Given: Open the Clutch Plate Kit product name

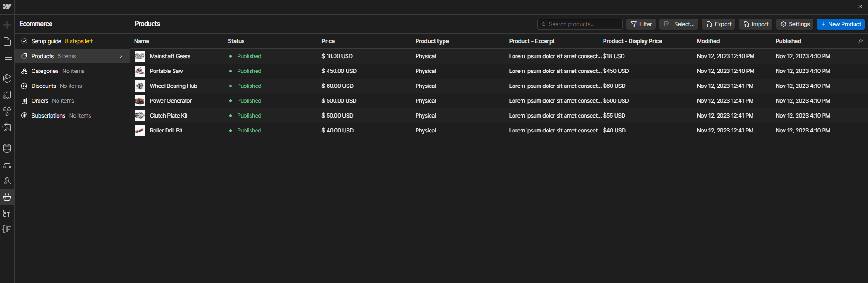Looking at the screenshot, I should click(x=168, y=116).
